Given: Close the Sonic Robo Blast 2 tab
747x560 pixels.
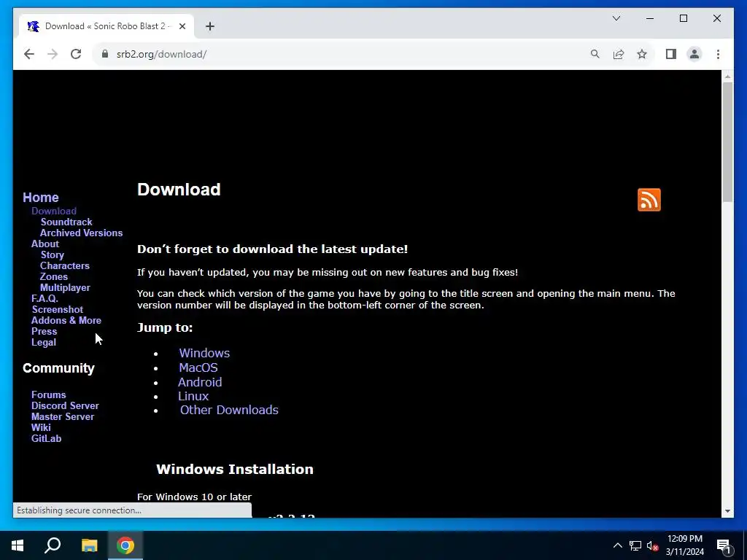Looking at the screenshot, I should [x=182, y=26].
